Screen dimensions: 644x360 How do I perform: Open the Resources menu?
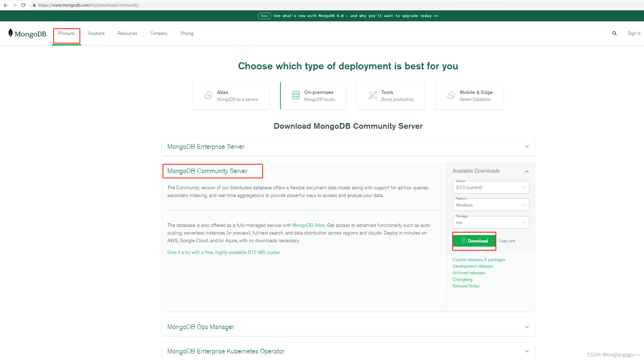coord(127,33)
